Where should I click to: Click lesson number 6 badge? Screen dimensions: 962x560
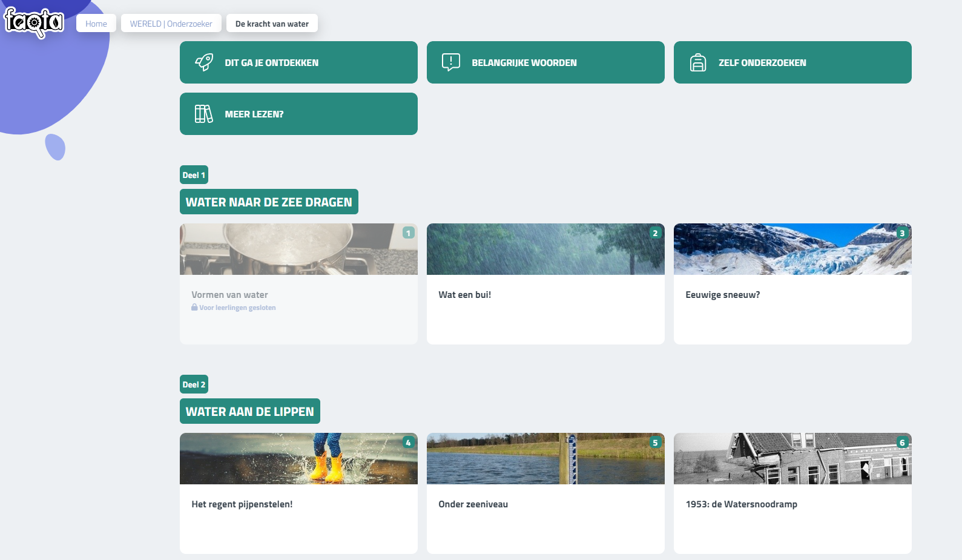(x=903, y=442)
